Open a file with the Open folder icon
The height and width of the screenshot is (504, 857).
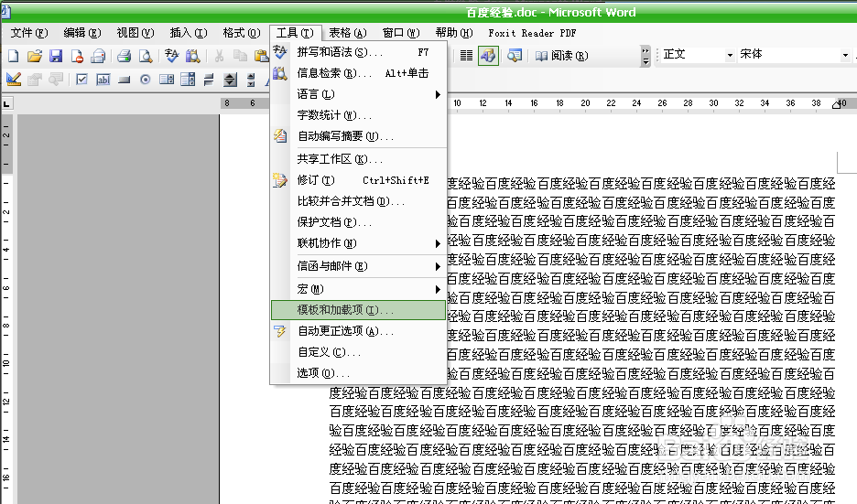coord(35,56)
